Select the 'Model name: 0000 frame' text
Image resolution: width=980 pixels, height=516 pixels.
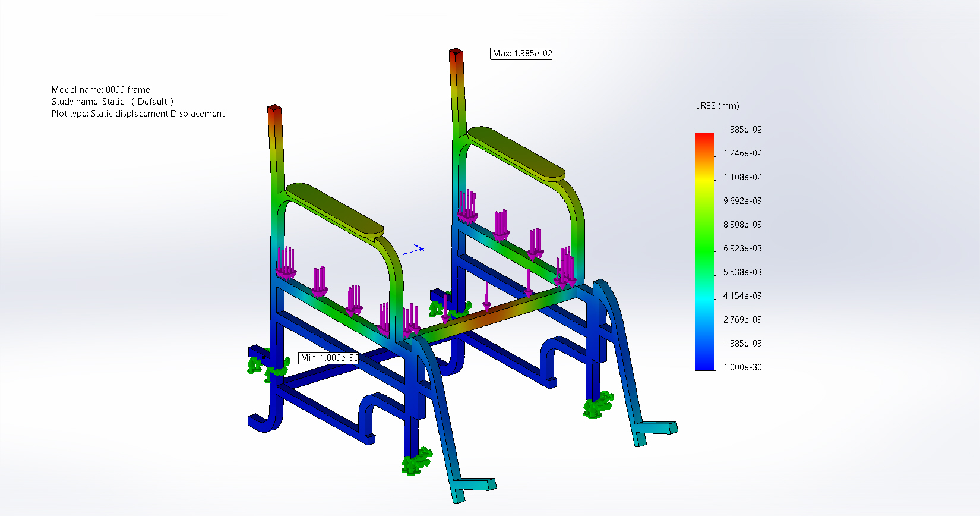(x=101, y=90)
